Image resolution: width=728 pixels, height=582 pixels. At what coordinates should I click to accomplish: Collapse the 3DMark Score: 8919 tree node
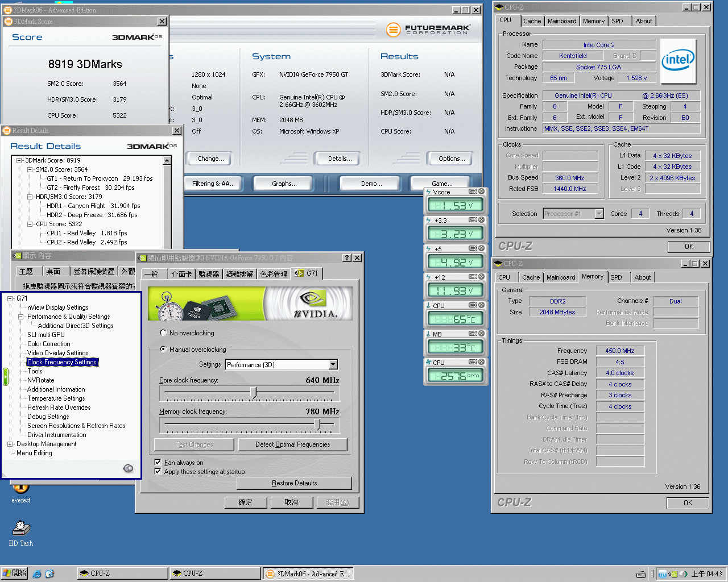click(19, 160)
